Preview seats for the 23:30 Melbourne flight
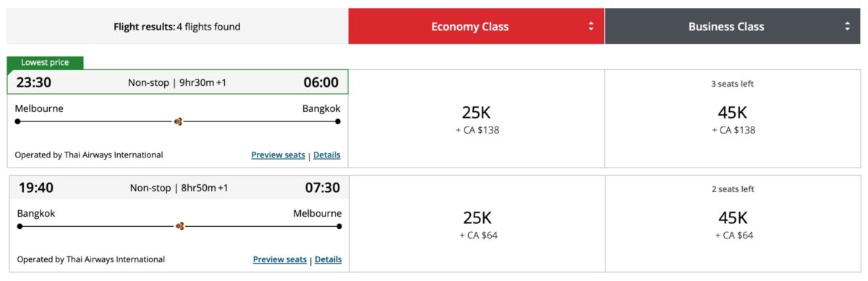This screenshot has height=281, width=868. (278, 155)
